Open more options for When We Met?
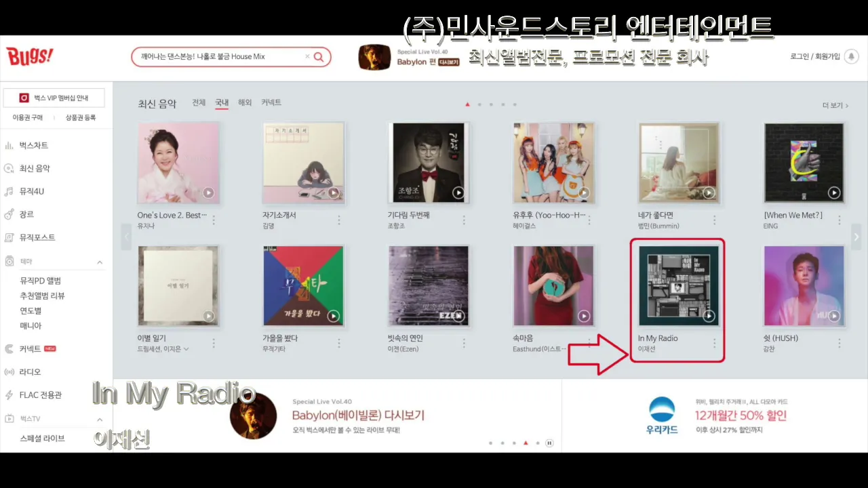868x488 pixels. [x=840, y=220]
